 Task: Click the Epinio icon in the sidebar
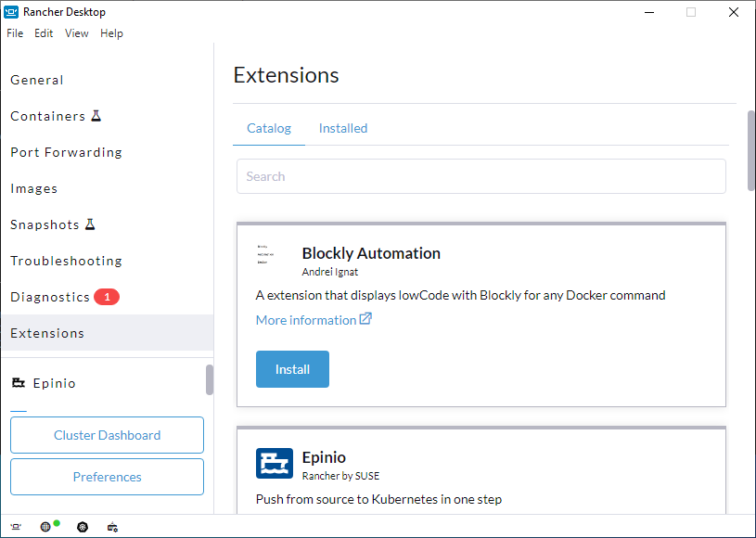(19, 383)
